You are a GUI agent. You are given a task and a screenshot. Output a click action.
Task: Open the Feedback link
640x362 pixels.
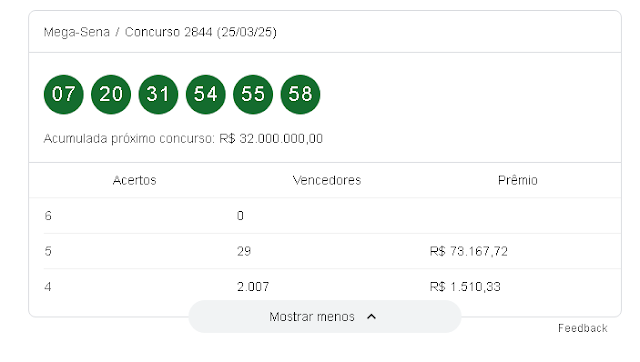(x=582, y=328)
